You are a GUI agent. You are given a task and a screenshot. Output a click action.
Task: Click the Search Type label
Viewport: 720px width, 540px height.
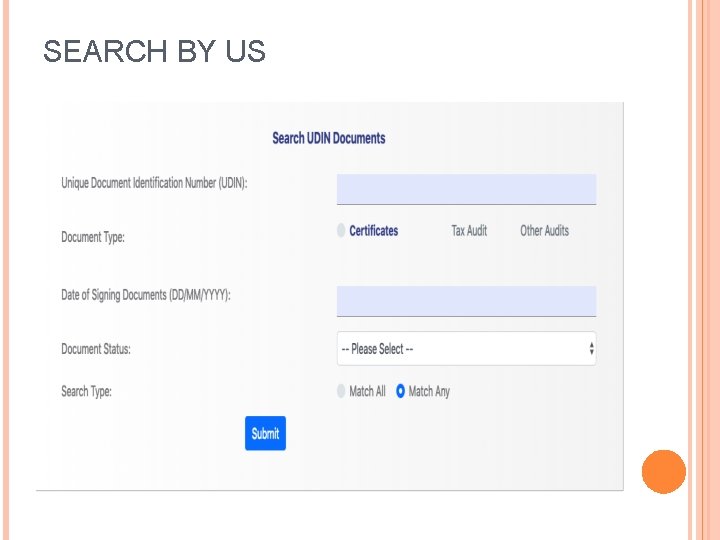[x=86, y=391]
